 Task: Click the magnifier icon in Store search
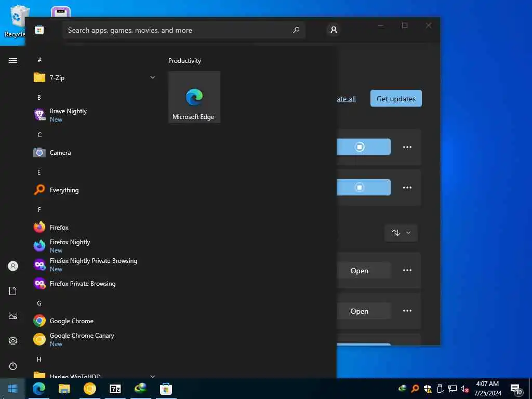296,30
